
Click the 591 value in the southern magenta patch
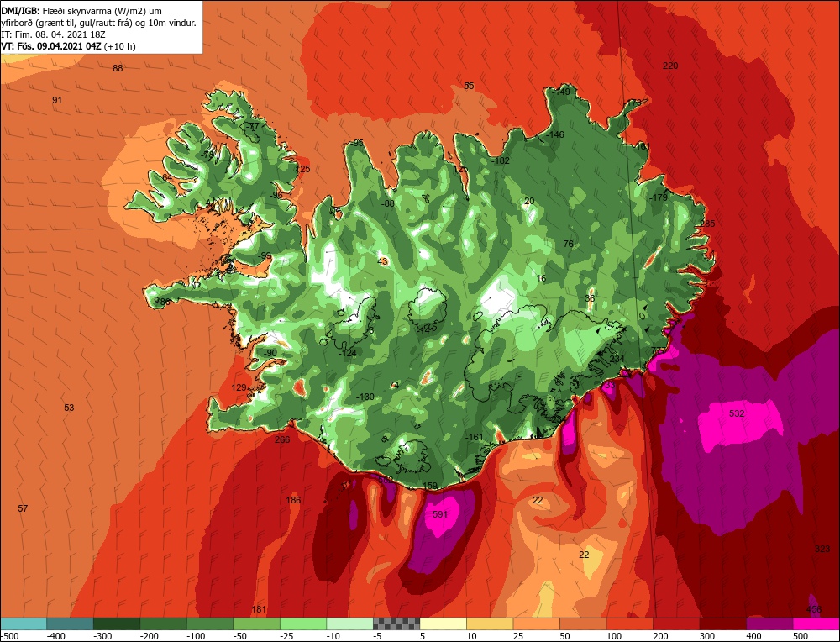coord(440,514)
